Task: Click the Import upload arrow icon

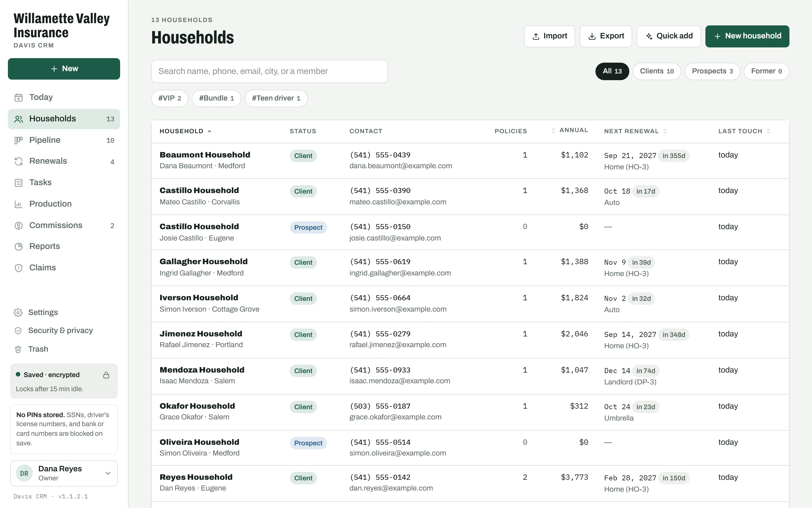Action: [536, 36]
